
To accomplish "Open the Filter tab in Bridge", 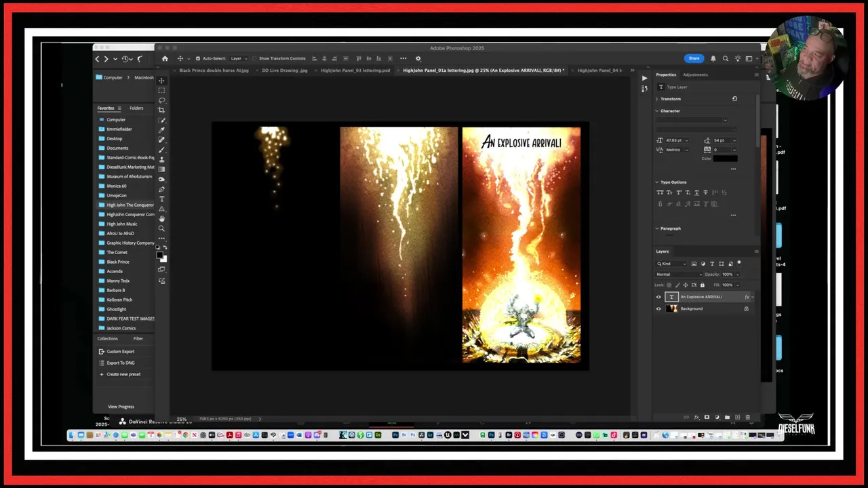I will click(138, 338).
